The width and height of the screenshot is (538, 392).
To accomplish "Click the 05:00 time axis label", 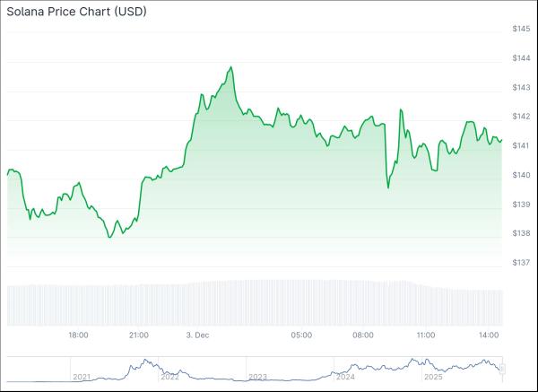I will [301, 335].
